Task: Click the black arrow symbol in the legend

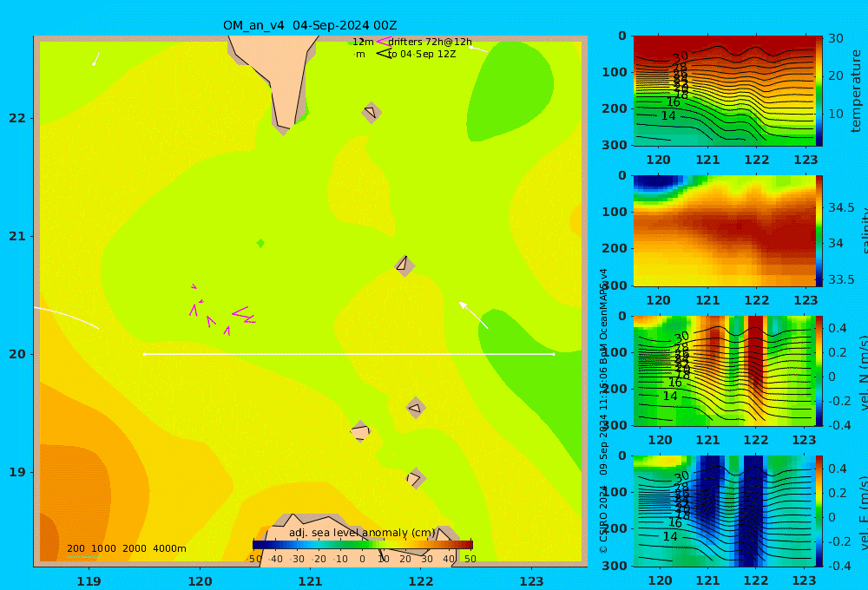Action: point(385,54)
